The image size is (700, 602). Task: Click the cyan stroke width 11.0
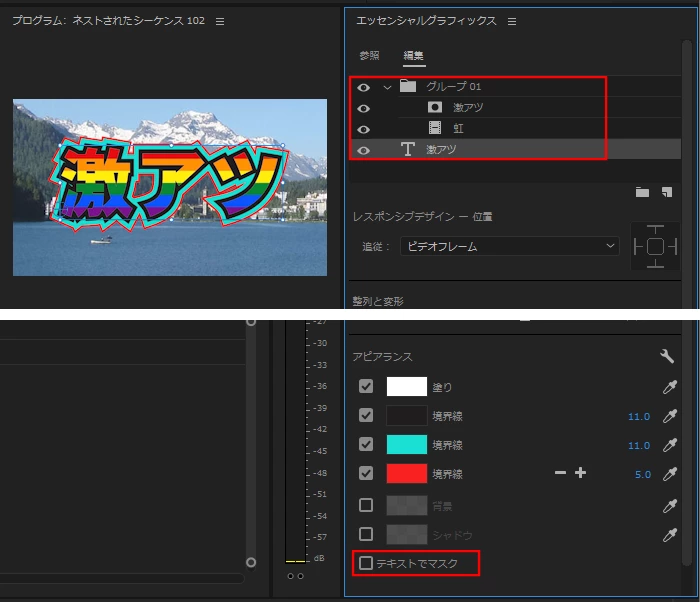click(639, 445)
